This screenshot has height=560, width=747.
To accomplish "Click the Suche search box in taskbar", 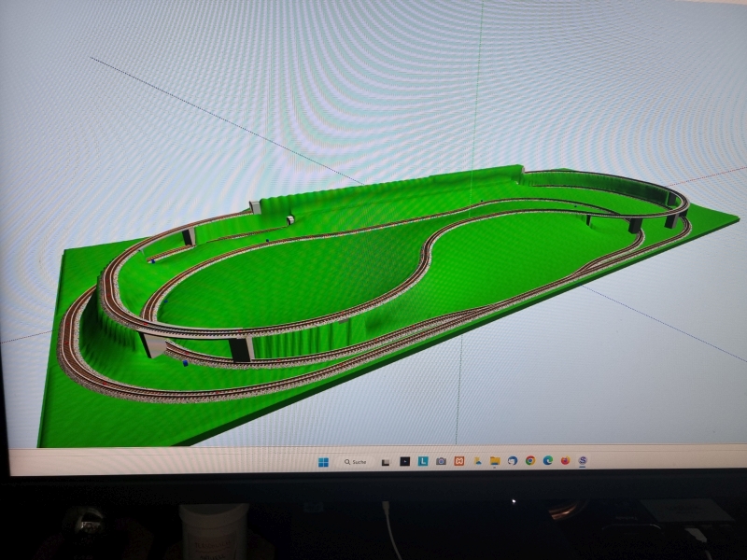I will [356, 462].
